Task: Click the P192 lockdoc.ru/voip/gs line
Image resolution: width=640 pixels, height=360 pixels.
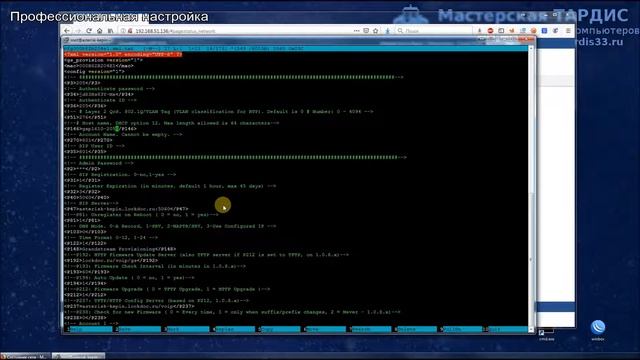Action: (x=111, y=260)
